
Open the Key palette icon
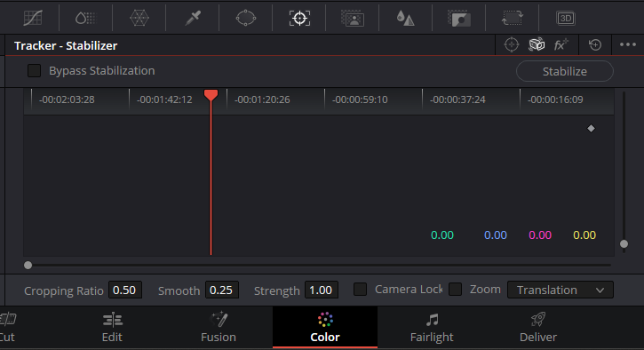pyautogui.click(x=458, y=19)
